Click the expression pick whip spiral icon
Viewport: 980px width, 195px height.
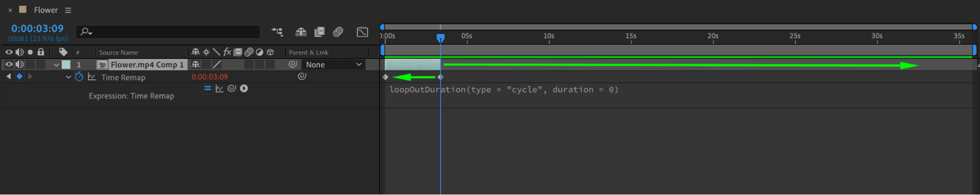tap(232, 89)
